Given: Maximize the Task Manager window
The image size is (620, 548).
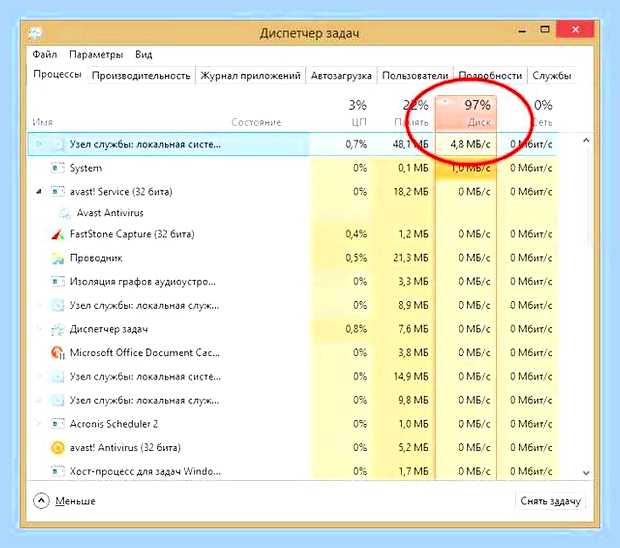Looking at the screenshot, I should [545, 30].
